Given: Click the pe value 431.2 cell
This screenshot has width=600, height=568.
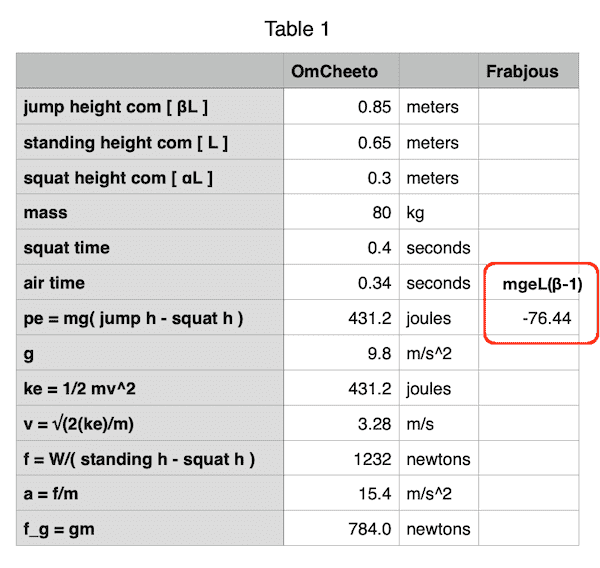Looking at the screenshot, I should (341, 319).
